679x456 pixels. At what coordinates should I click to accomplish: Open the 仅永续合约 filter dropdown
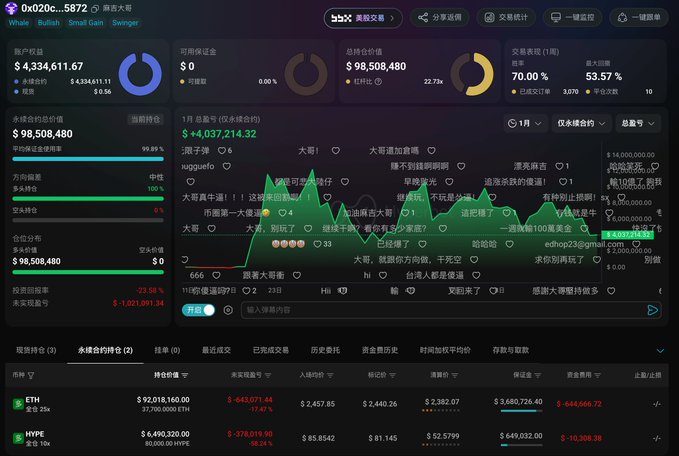pos(581,123)
